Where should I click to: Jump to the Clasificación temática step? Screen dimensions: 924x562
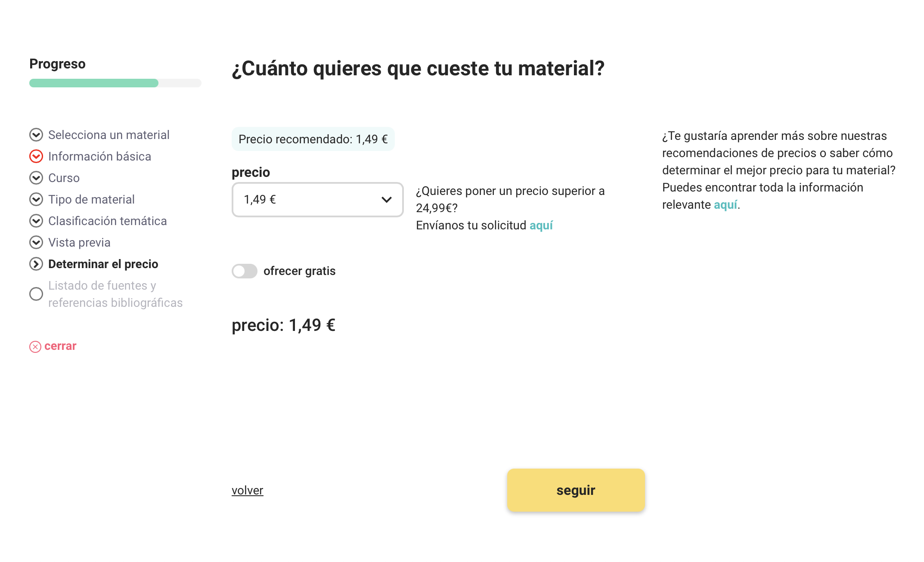tap(107, 221)
